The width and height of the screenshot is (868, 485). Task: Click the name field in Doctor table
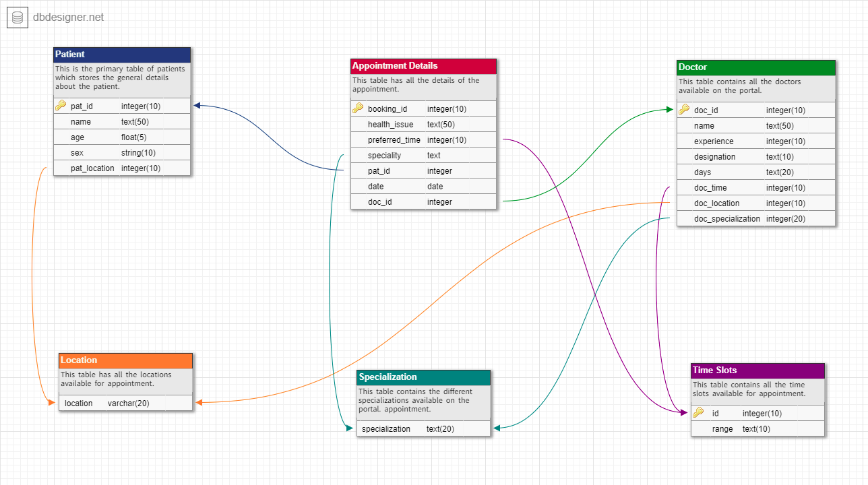[x=756, y=125]
